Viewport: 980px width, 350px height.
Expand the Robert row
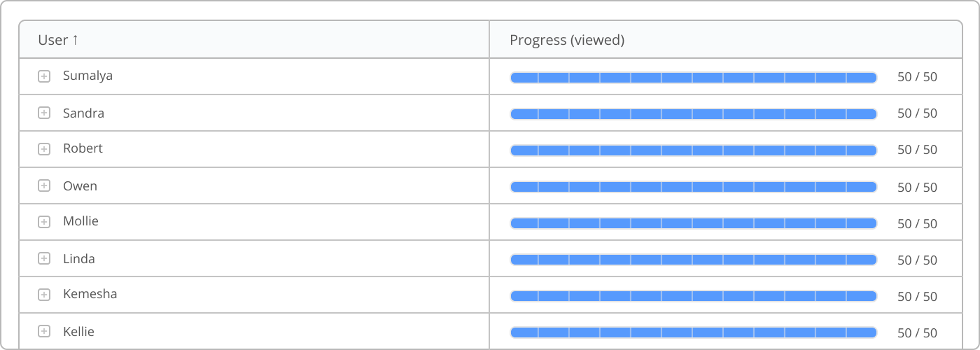(x=44, y=149)
